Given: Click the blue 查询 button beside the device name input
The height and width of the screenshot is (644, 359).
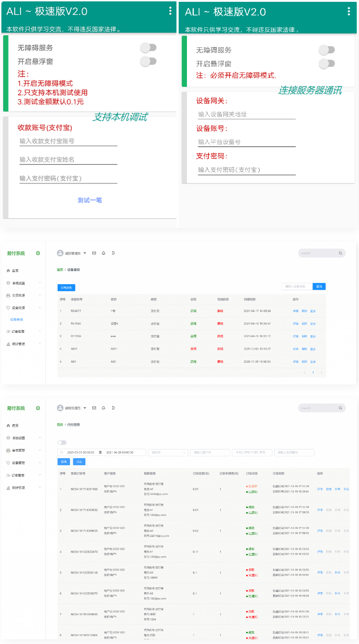Looking at the screenshot, I should tap(319, 286).
